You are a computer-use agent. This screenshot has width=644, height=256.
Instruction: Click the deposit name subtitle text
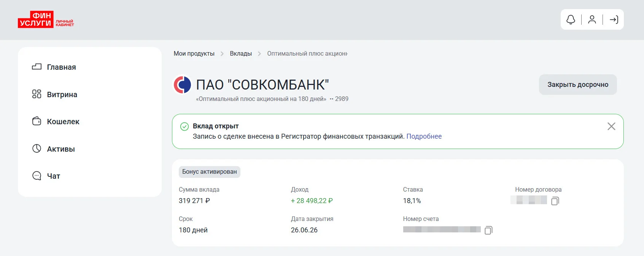[261, 99]
